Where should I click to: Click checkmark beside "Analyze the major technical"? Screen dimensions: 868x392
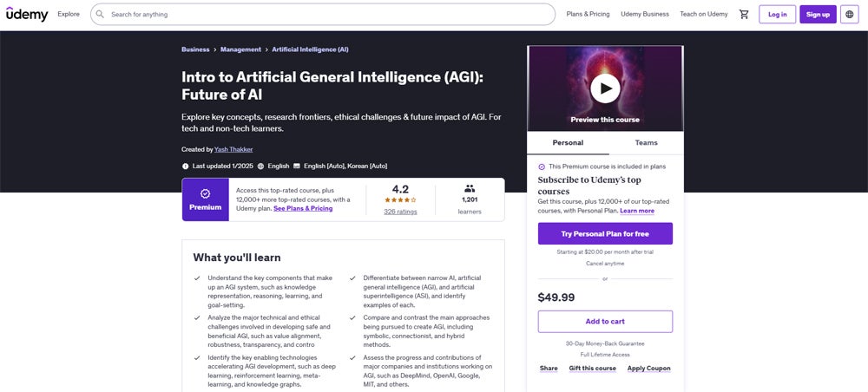point(197,318)
